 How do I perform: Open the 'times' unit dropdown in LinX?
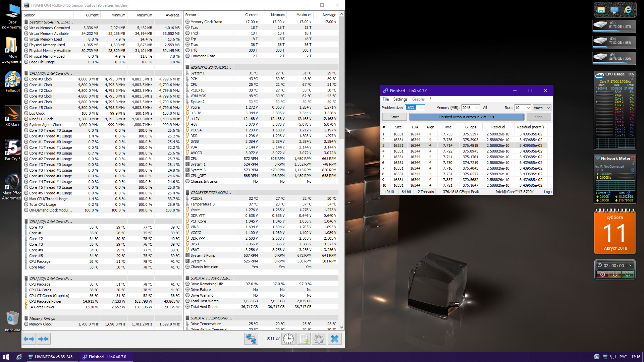pos(548,108)
